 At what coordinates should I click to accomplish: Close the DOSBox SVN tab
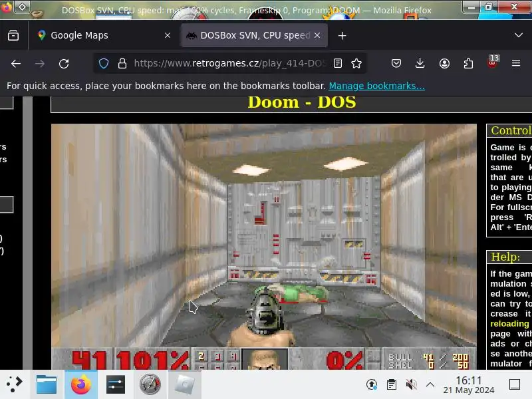click(317, 35)
